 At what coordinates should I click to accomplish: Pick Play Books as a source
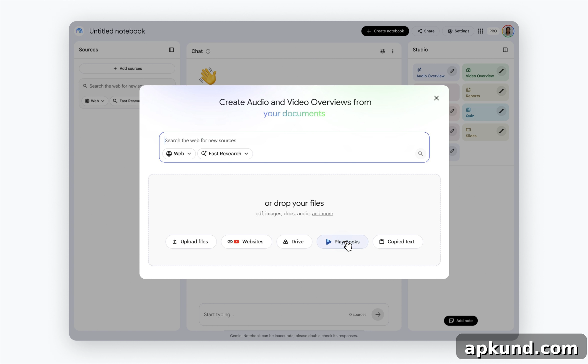pyautogui.click(x=342, y=241)
